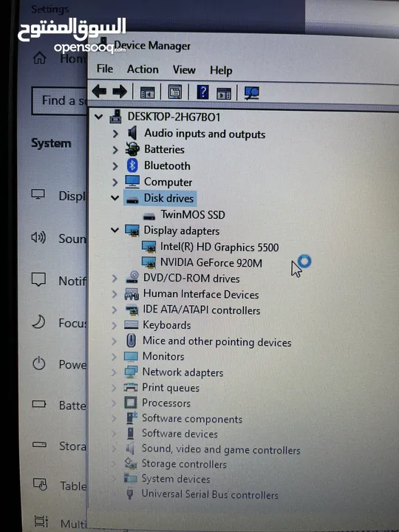Image resolution: width=399 pixels, height=532 pixels.
Task: Click the Action pane toolbar icon right of Help
Action: [224, 94]
